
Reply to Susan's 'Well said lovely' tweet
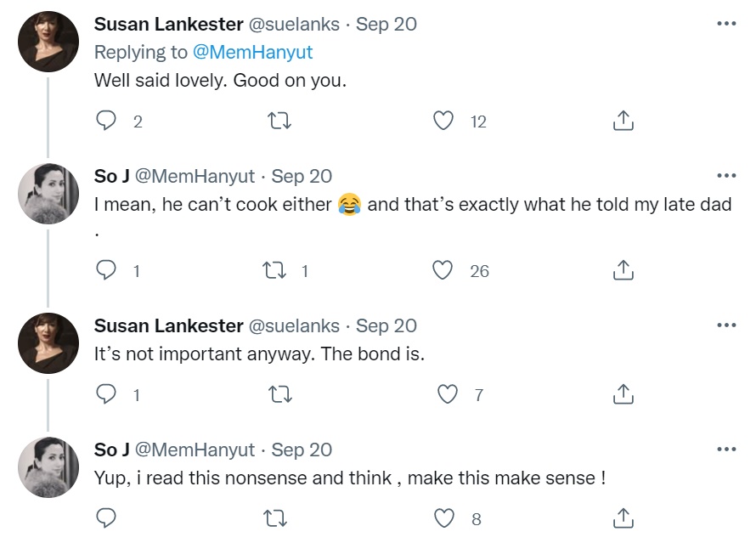105,121
